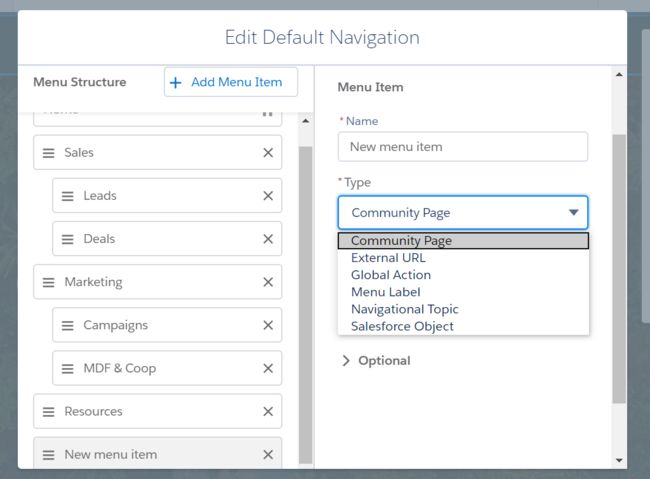Screen dimensions: 650x479
Task: Choose Menu Label option
Action: [x=463, y=292]
